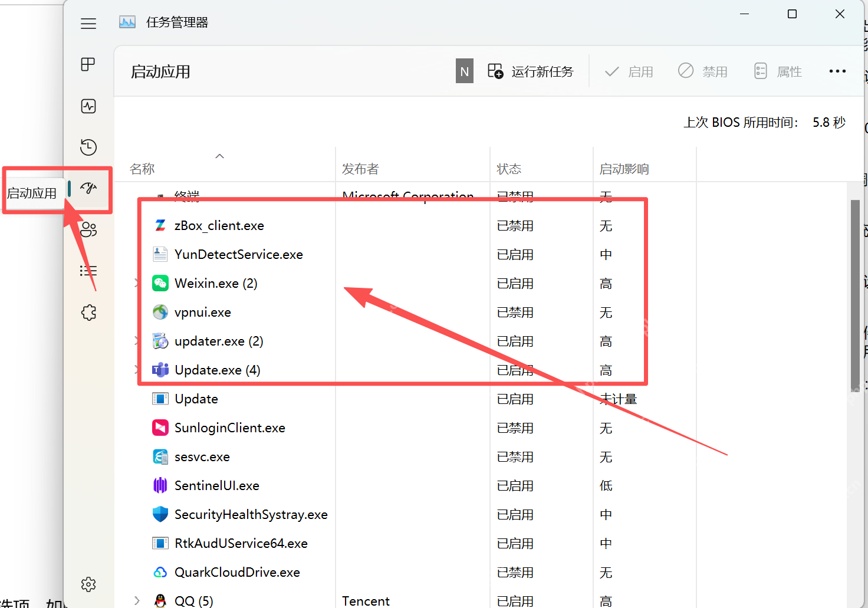Click 已禁用 status of zBox_client.exe

515,225
